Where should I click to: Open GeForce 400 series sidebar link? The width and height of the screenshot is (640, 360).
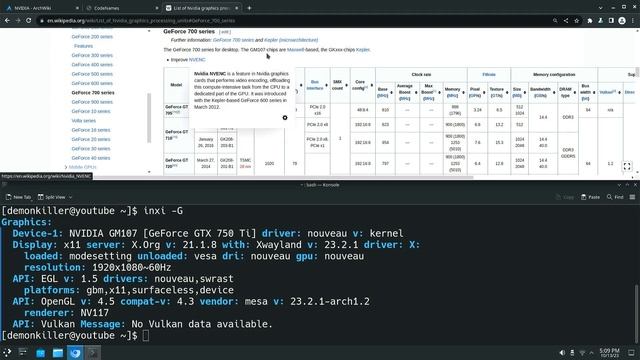point(92,64)
